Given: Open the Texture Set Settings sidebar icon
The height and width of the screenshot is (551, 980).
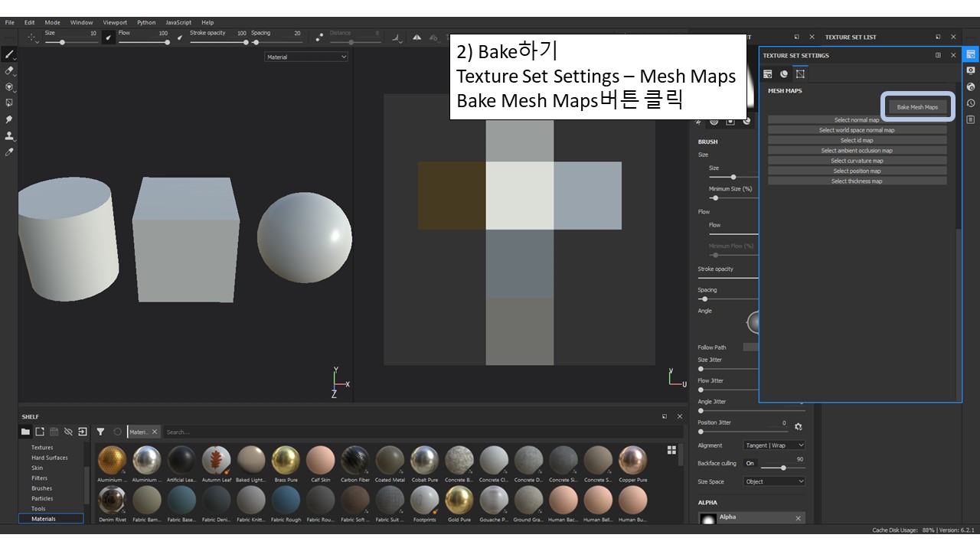Looking at the screenshot, I should tap(971, 54).
